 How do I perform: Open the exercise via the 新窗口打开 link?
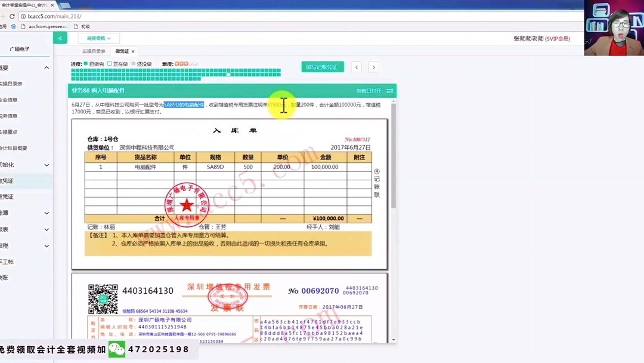coord(370,90)
